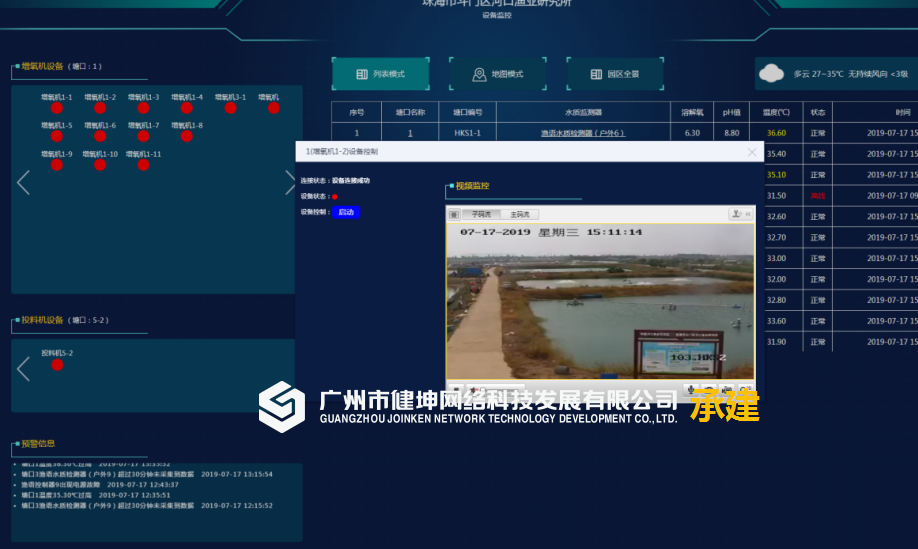Close the 设备控制 dialog
918x549 pixels.
click(752, 152)
